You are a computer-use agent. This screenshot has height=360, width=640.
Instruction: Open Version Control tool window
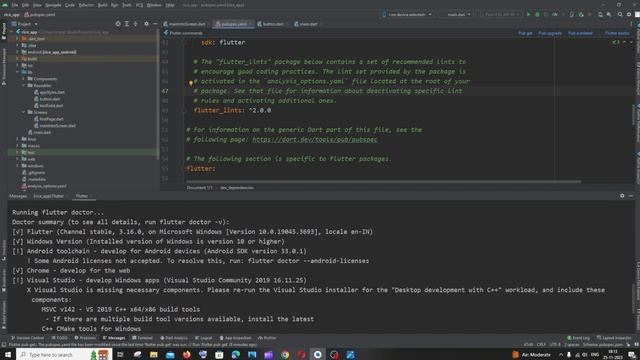(x=27, y=338)
